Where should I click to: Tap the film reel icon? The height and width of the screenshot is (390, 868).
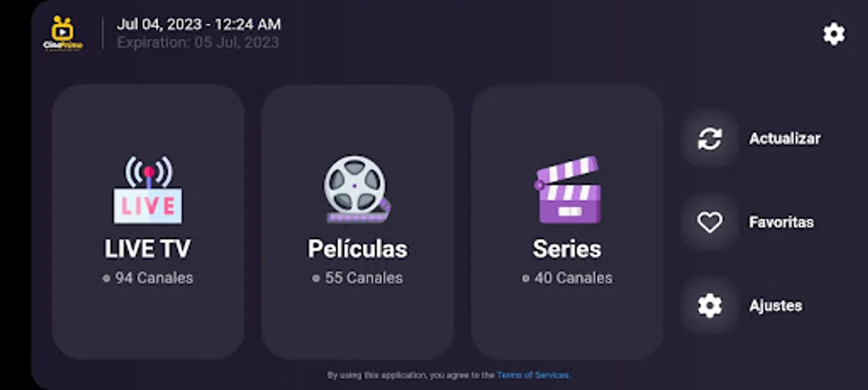click(x=358, y=189)
